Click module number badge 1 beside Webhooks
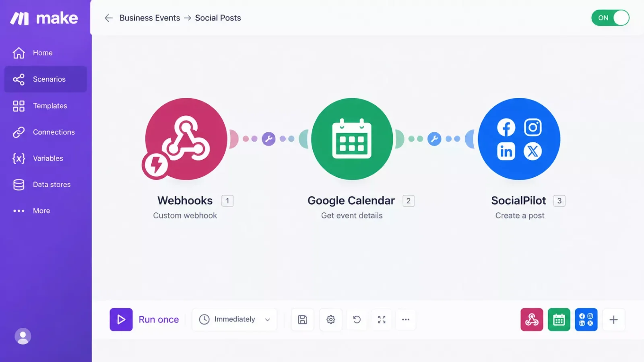Viewport: 644px width, 362px height. click(x=227, y=201)
